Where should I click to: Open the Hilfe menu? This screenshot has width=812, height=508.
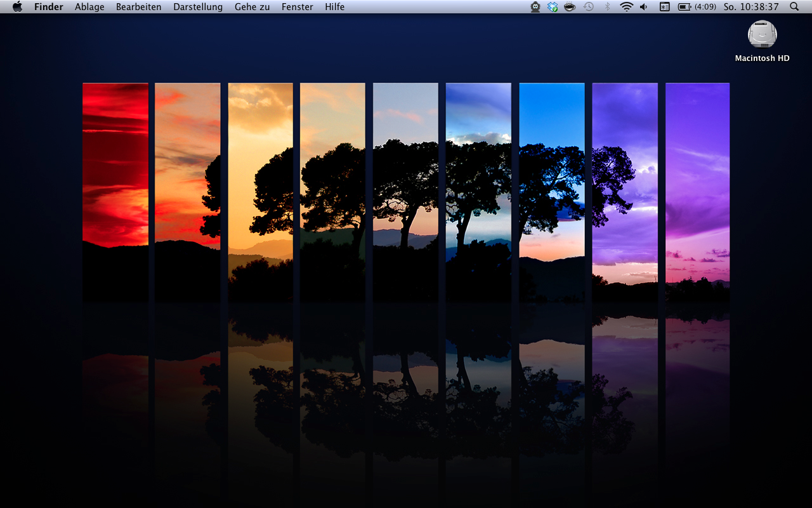click(335, 7)
